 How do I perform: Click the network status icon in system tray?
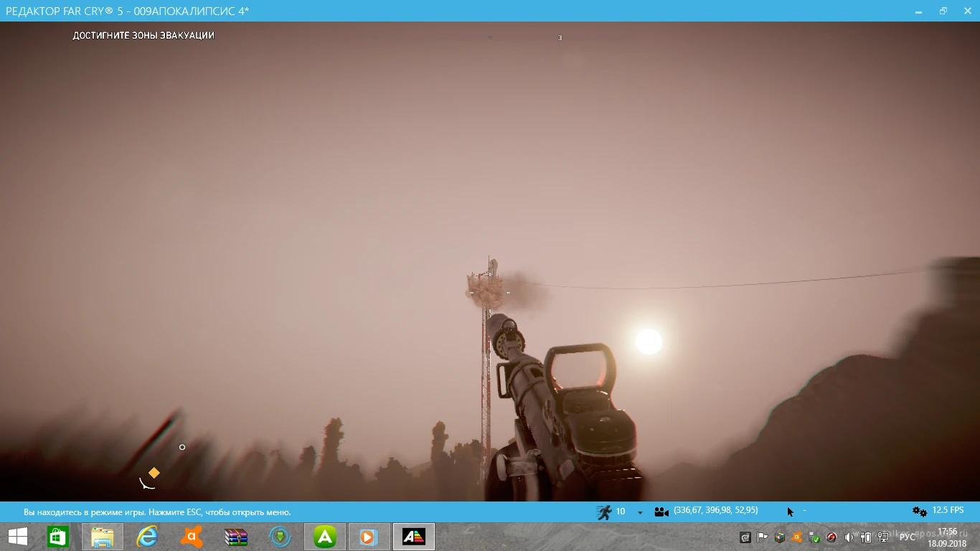883,537
